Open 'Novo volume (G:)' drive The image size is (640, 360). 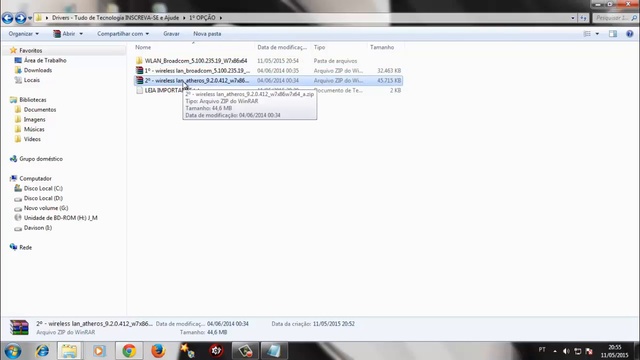[x=46, y=208]
